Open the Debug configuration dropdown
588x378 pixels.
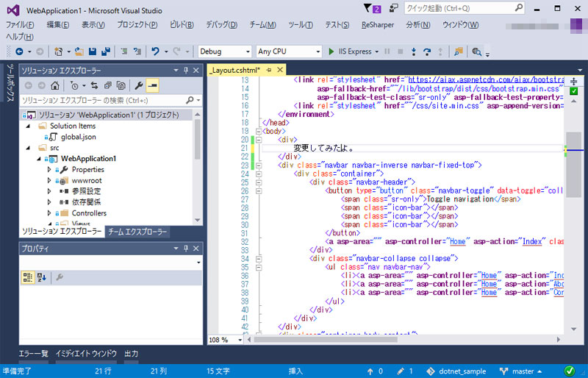[x=248, y=51]
